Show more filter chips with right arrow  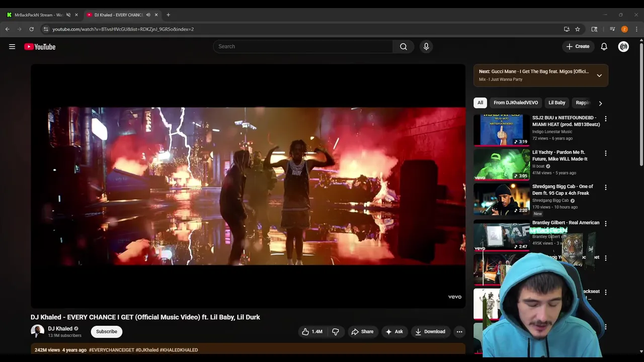[x=600, y=103]
